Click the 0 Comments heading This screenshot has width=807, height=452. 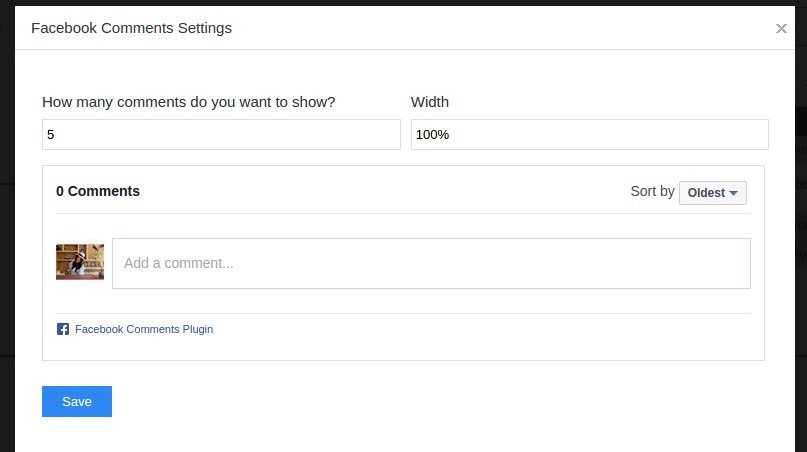pos(98,191)
